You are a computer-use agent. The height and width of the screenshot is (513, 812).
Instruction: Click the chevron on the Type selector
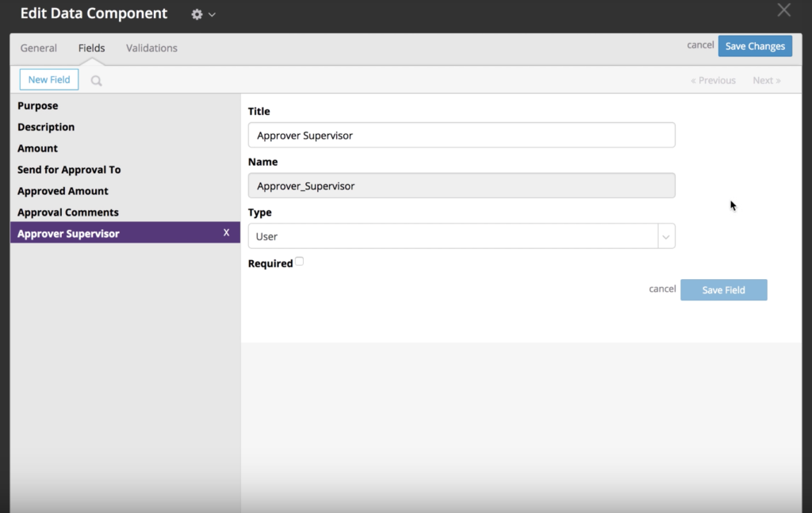pyautogui.click(x=665, y=235)
